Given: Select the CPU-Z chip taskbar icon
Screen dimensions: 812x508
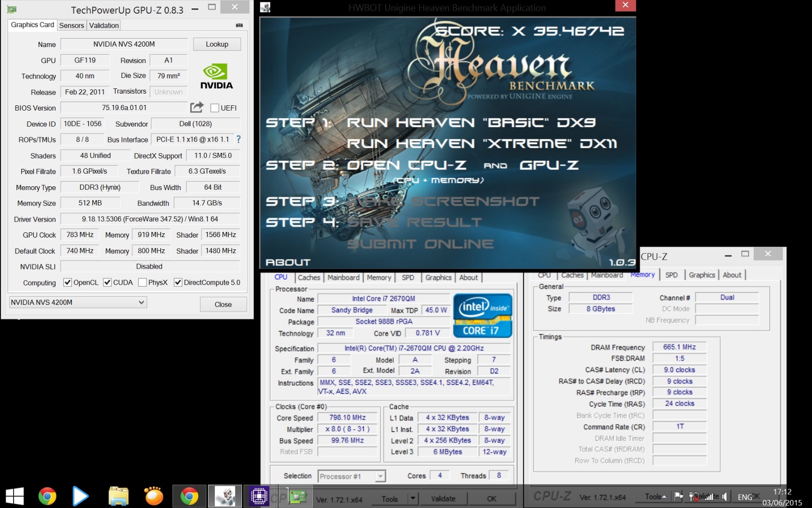Looking at the screenshot, I should pos(259,496).
